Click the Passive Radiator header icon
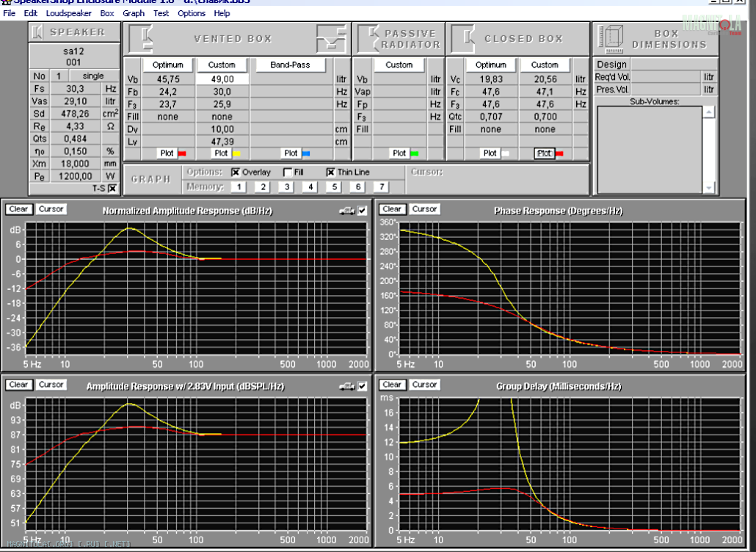The height and width of the screenshot is (552, 756). tap(369, 39)
